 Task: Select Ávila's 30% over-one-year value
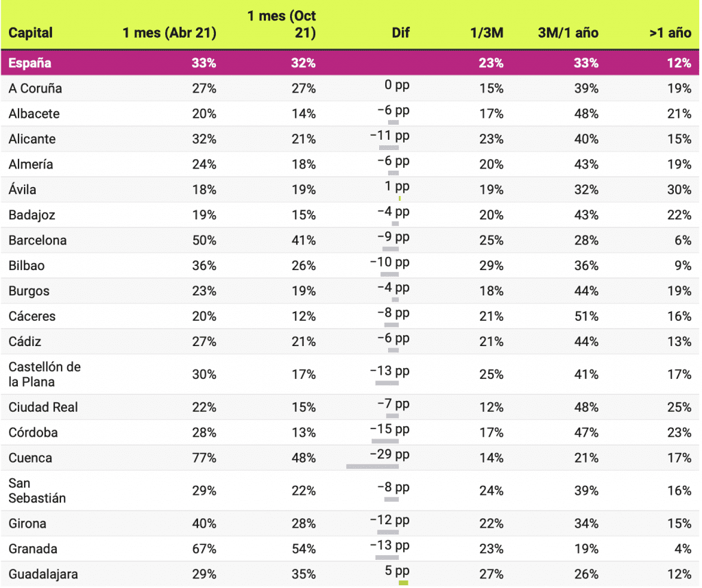(679, 190)
